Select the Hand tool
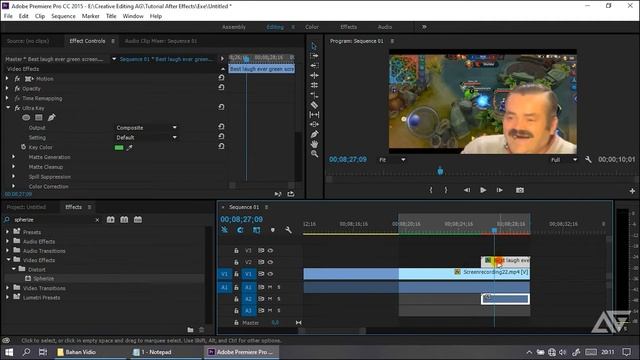The image size is (640, 360). coord(314,144)
